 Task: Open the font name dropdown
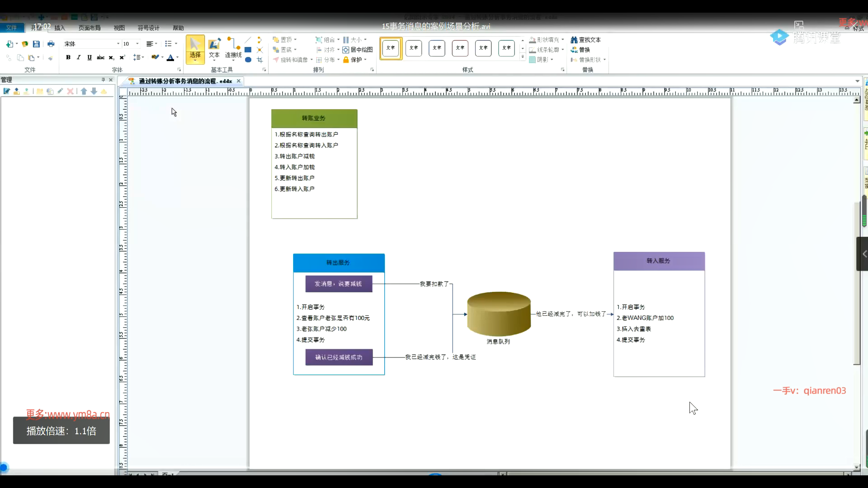pos(118,44)
